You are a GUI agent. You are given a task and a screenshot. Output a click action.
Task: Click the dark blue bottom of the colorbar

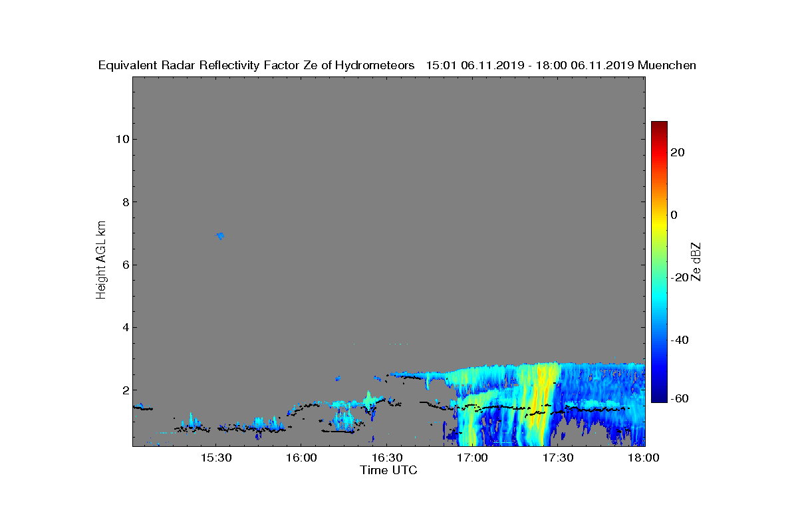point(659,396)
